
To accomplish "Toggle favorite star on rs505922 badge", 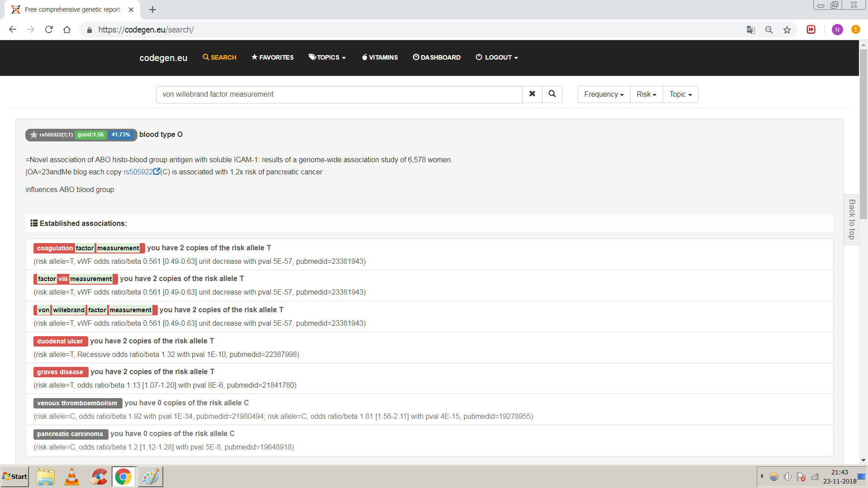I will [33, 135].
